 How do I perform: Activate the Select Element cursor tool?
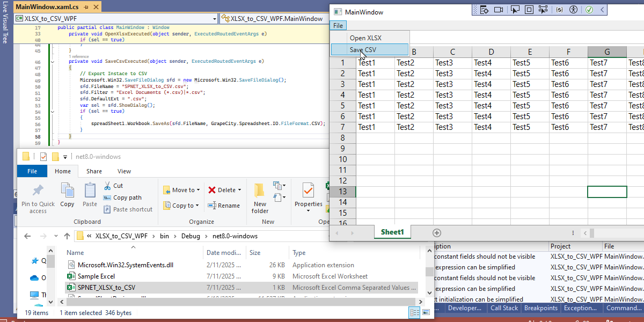click(x=515, y=10)
